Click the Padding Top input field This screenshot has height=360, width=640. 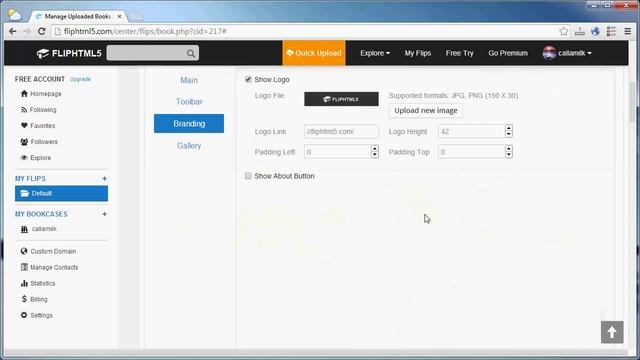471,152
